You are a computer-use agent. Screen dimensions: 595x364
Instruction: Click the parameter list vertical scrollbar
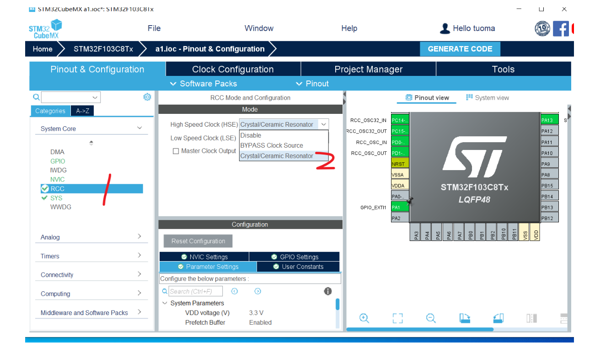tap(338, 305)
